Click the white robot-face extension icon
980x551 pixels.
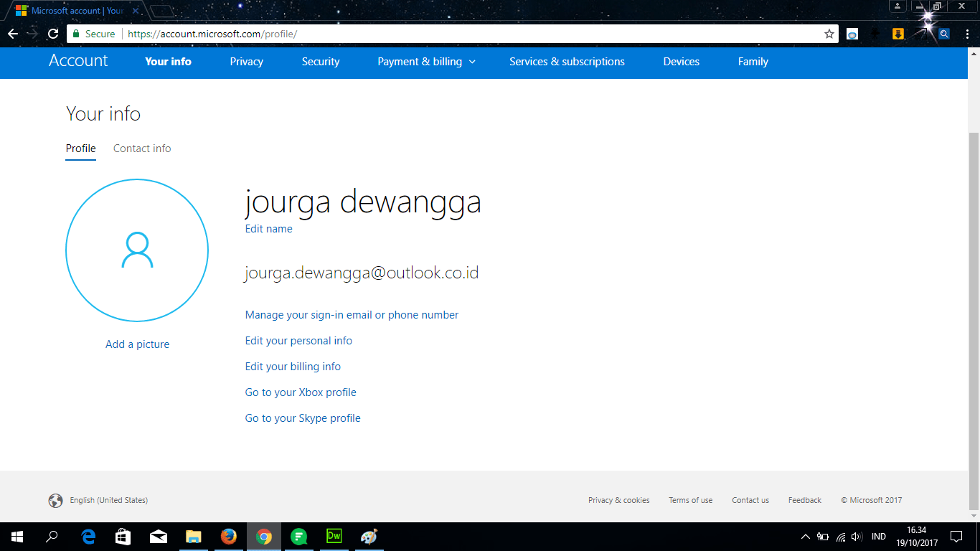(x=852, y=34)
